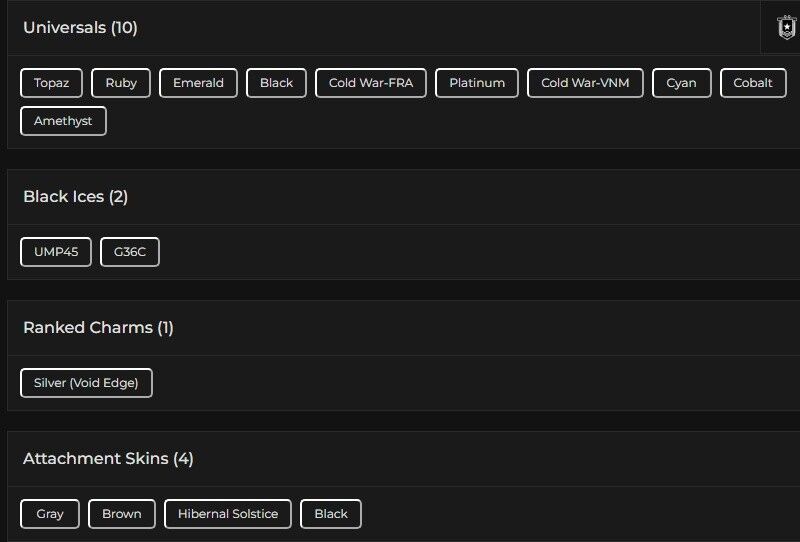Image resolution: width=800 pixels, height=542 pixels.
Task: Click the Hibernal Solstice attachment skin
Action: (x=228, y=514)
